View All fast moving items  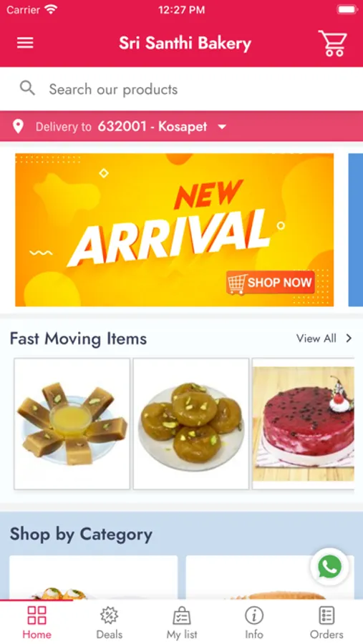tap(316, 338)
